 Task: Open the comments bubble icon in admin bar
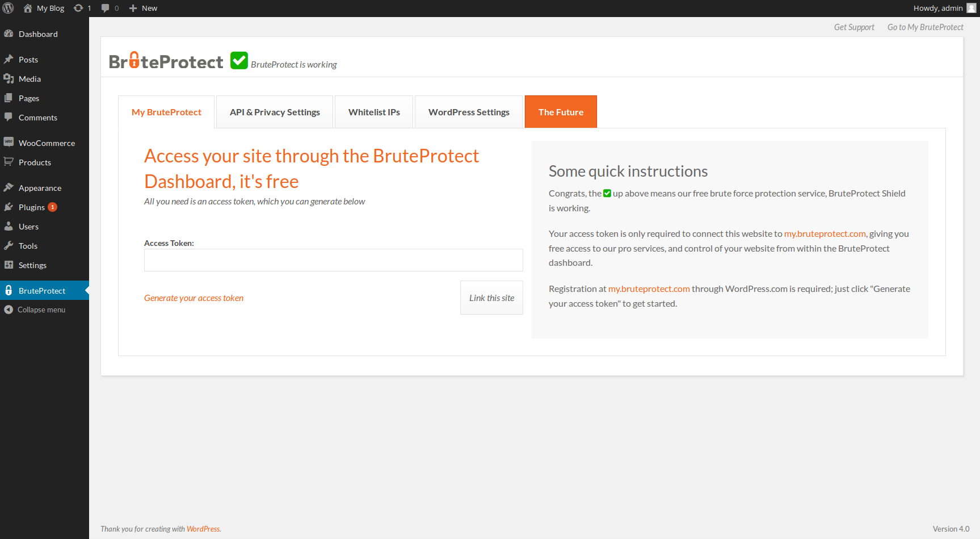click(x=105, y=8)
